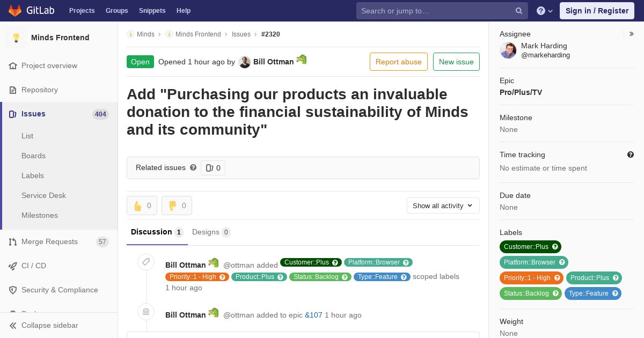This screenshot has height=338, width=644.
Task: Open the Groups menu in navbar
Action: 116,11
